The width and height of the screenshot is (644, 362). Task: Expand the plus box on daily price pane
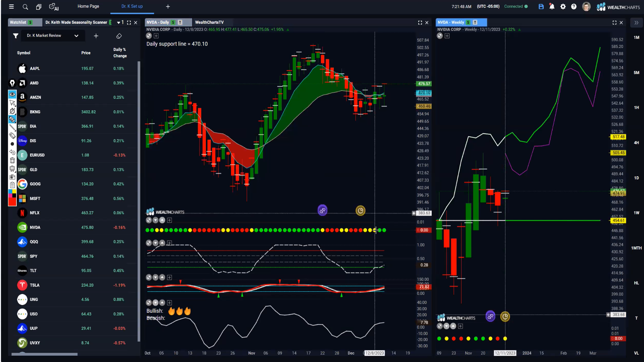pos(156,36)
